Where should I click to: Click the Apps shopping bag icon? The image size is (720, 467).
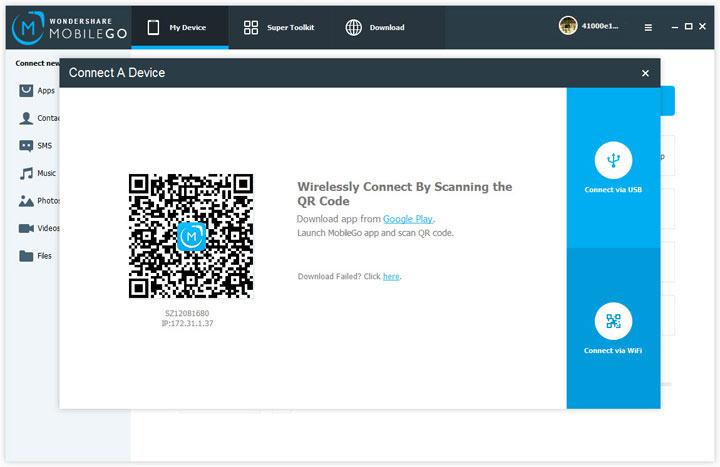click(x=26, y=90)
